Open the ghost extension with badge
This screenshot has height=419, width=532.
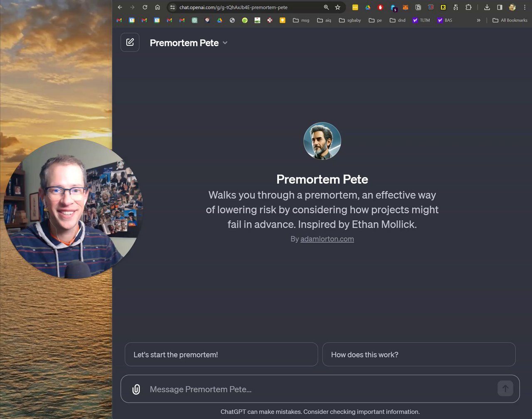[393, 7]
